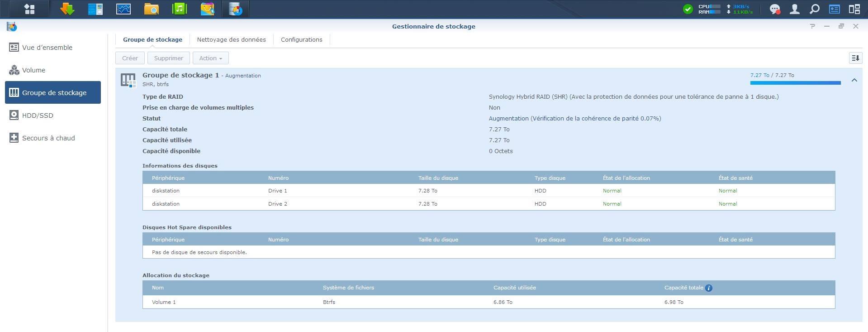Viewport: 868px width, 332px height.
Task: Click Synology Hybrid RAID type value
Action: pyautogui.click(x=634, y=97)
